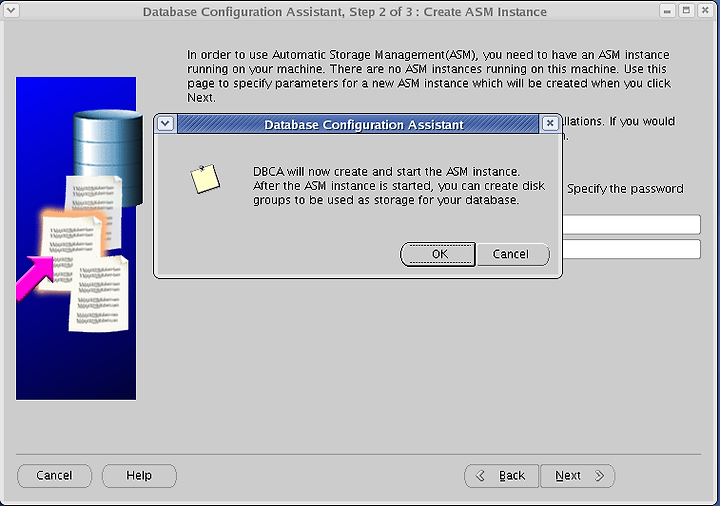Proceed with the Next button

point(578,476)
